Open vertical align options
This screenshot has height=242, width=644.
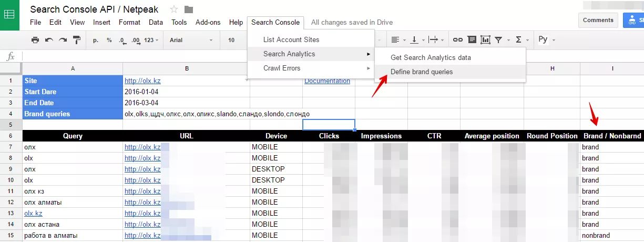tap(417, 40)
